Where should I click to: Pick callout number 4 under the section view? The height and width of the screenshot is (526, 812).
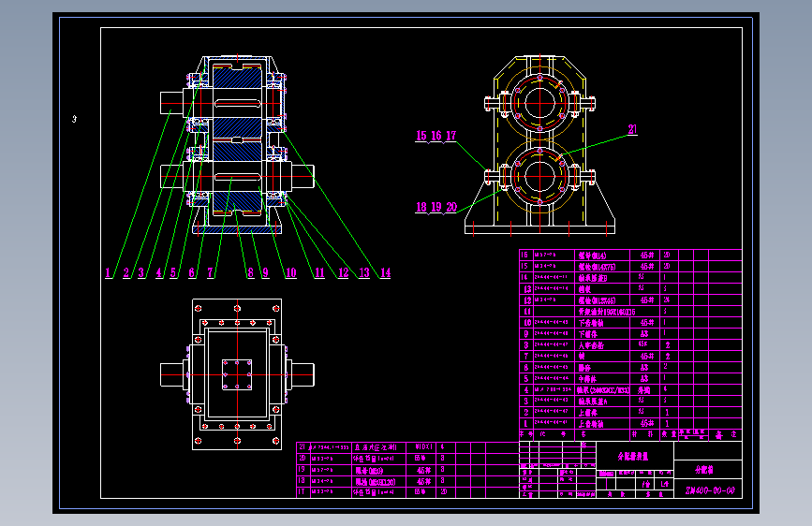158,272
